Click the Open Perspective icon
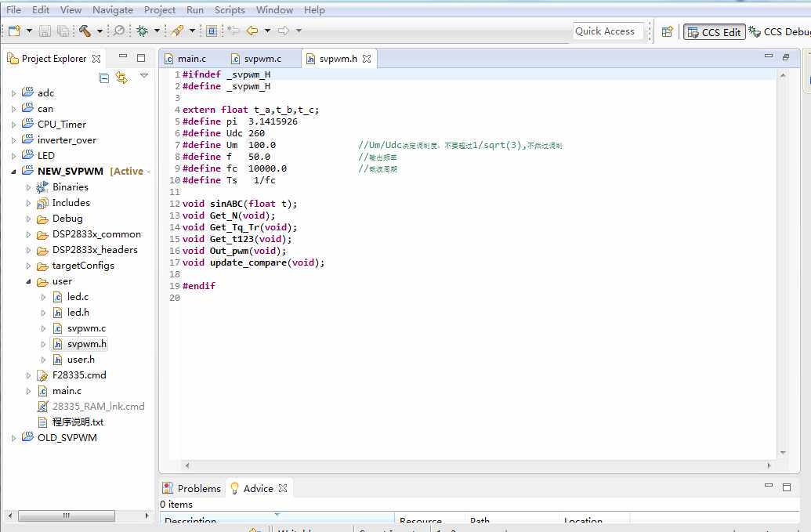The height and width of the screenshot is (532, 811). [667, 31]
